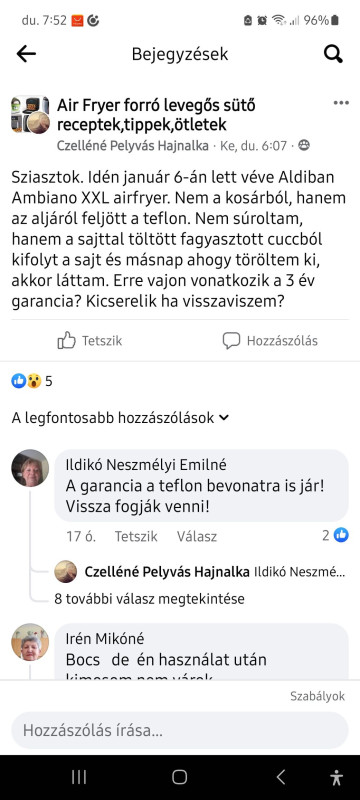Open author Czellénė Pelyvás Hajnalka profile name

[x=133, y=146]
